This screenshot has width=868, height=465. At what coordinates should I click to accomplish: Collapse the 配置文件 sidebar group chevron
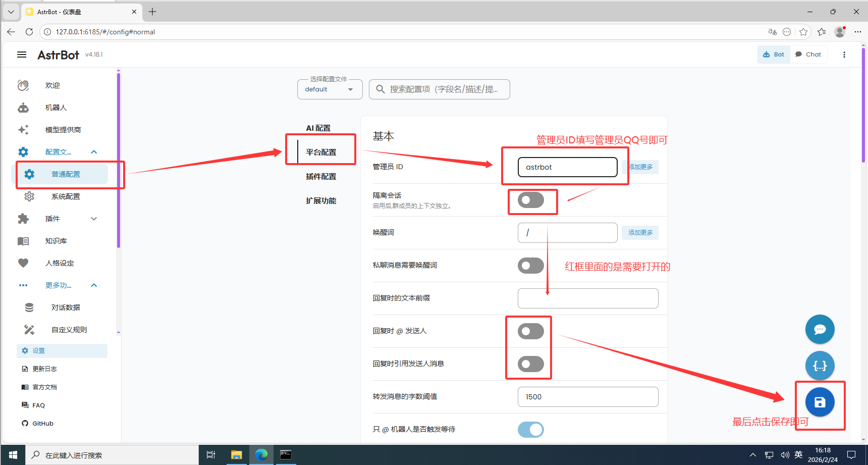(x=94, y=152)
